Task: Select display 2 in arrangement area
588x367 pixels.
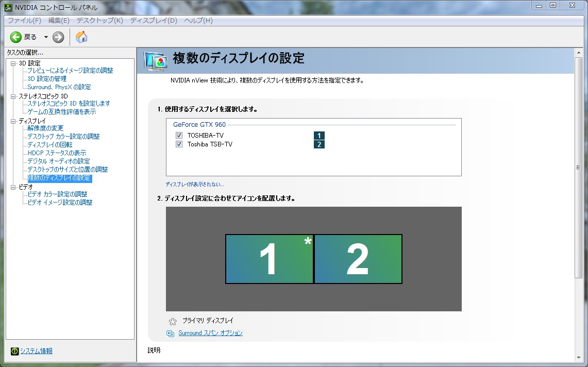Action: click(358, 259)
